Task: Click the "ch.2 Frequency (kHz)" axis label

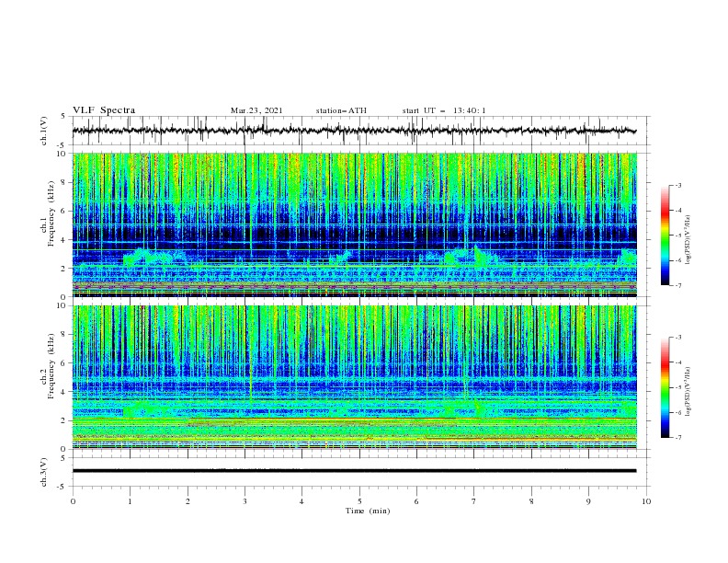Action: [48, 366]
